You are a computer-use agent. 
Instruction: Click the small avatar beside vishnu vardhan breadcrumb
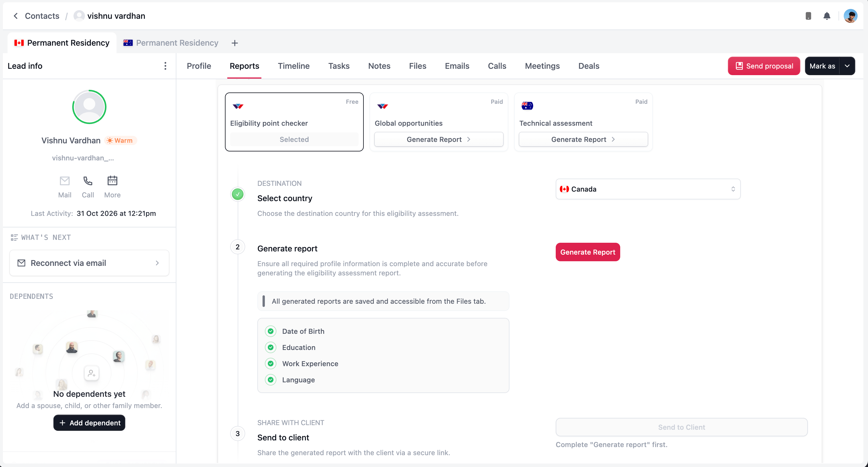79,16
